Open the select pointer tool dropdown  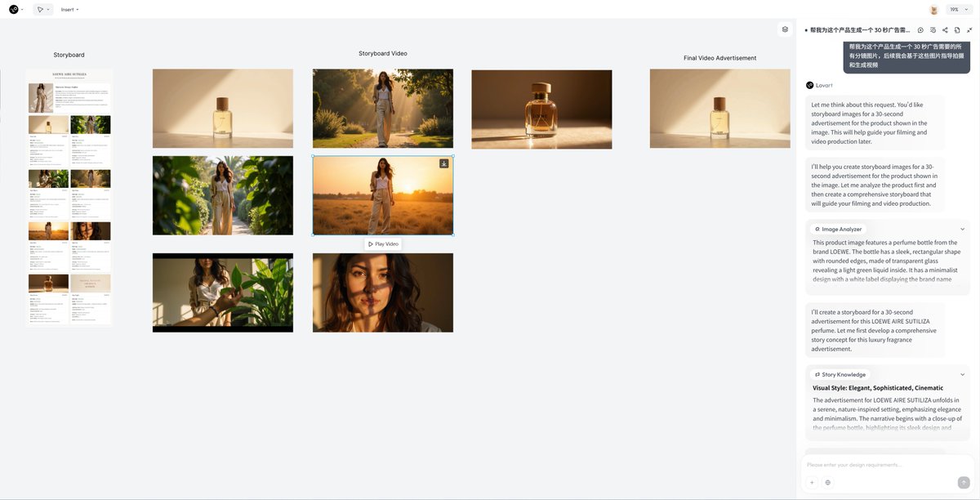pyautogui.click(x=42, y=10)
